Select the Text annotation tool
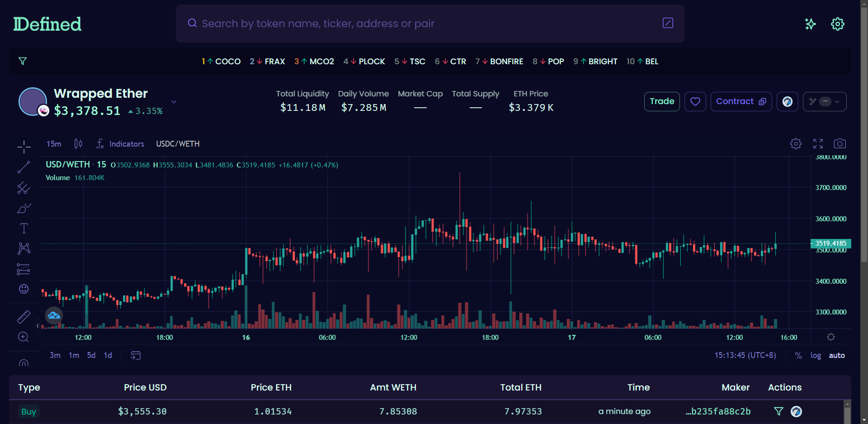This screenshot has width=868, height=424. click(24, 228)
